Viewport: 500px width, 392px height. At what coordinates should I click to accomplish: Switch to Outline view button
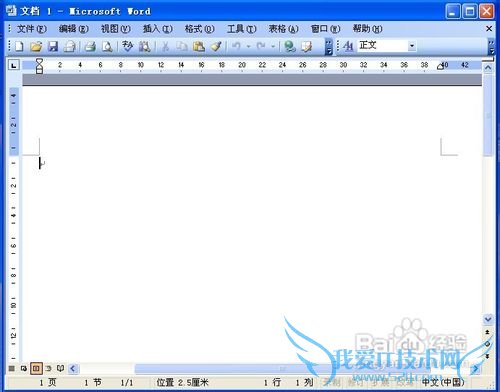[x=49, y=368]
